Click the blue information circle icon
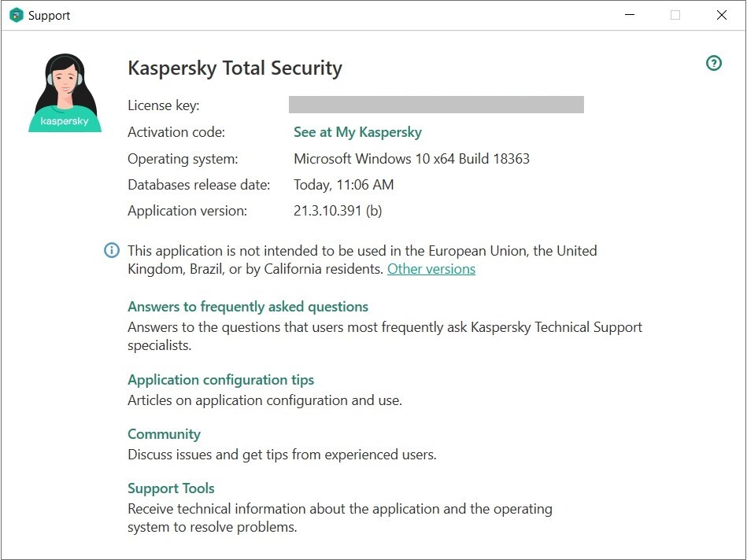Viewport: 747px width, 560px height. pyautogui.click(x=112, y=251)
